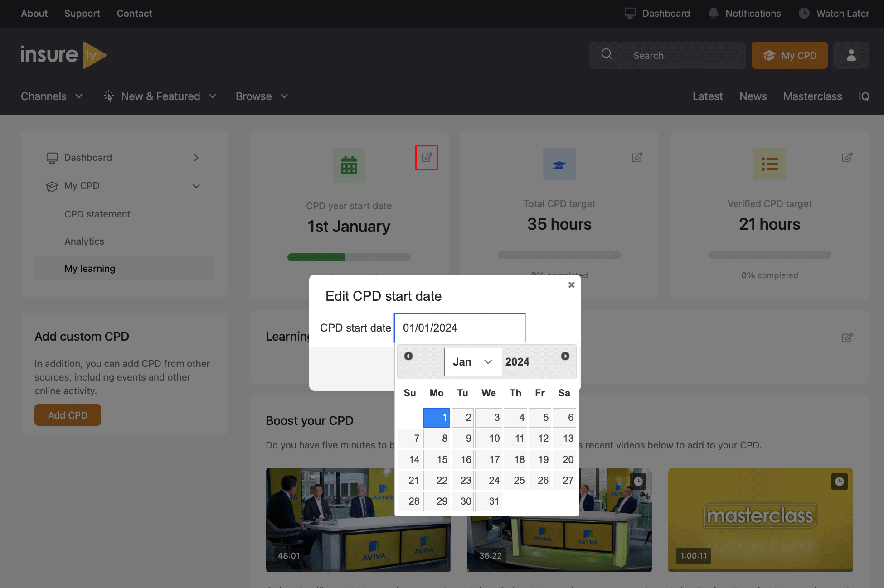Click the search magnifier icon
Screen dimensions: 884x588
[x=607, y=55]
